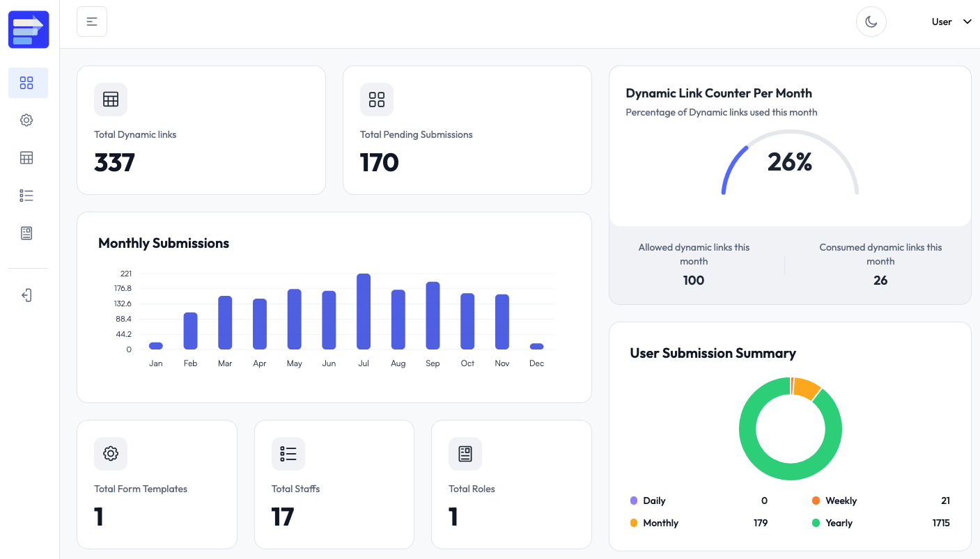The image size is (980, 559).
Task: Click the Total Form Templates card
Action: click(x=157, y=484)
